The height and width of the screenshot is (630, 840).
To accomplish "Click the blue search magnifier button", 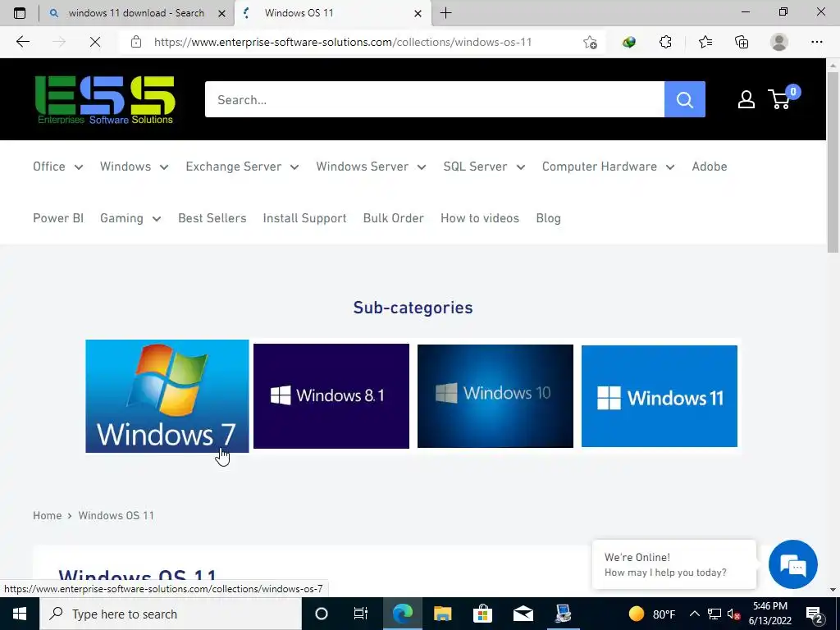I will pos(684,99).
